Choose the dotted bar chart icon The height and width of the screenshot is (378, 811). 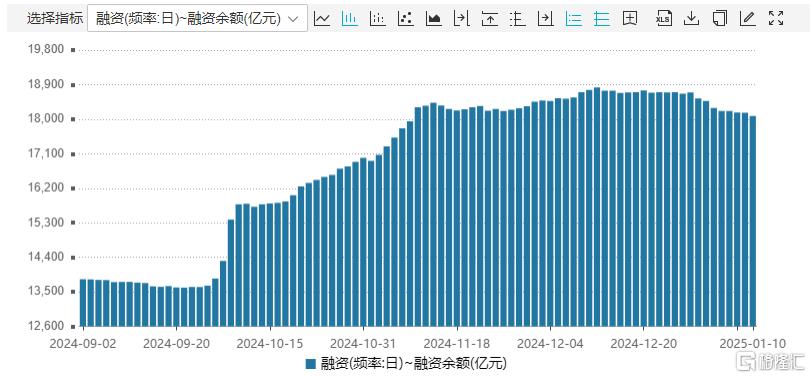[378, 19]
